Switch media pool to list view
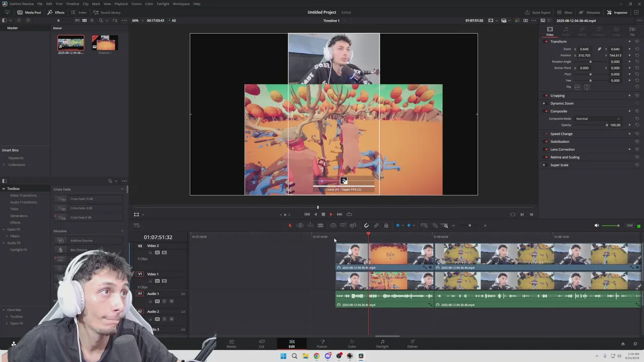The height and width of the screenshot is (362, 644). (x=92, y=21)
